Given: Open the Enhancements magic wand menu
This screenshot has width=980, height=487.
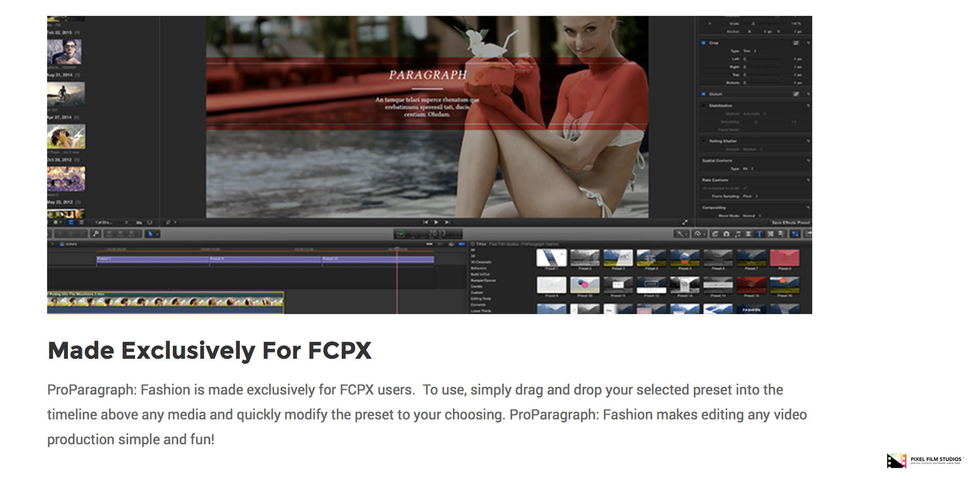Looking at the screenshot, I should tap(681, 234).
